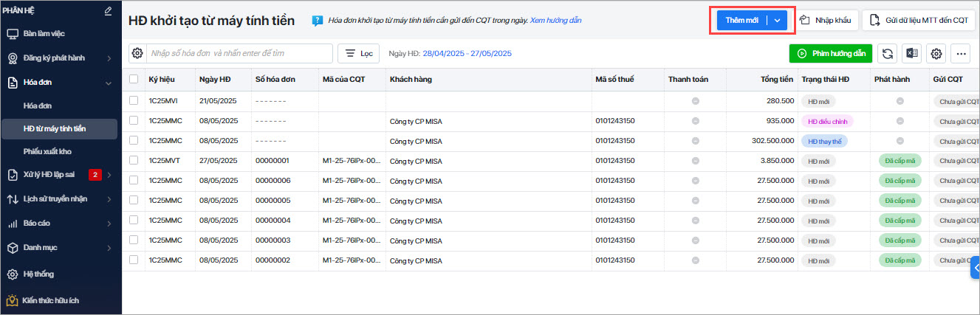Click Gửi dữ liệu MTT đến CQT button
Screen dimensions: 980x315
click(919, 20)
